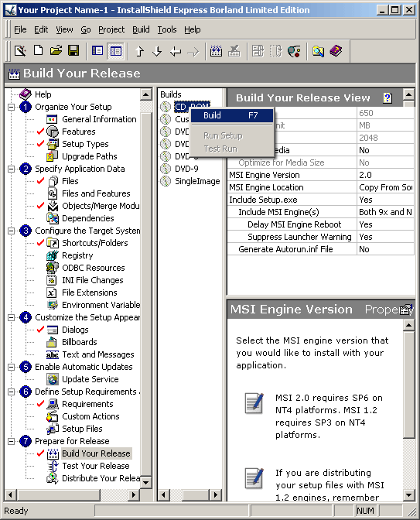Click the down arrow navigation icon

point(157,51)
